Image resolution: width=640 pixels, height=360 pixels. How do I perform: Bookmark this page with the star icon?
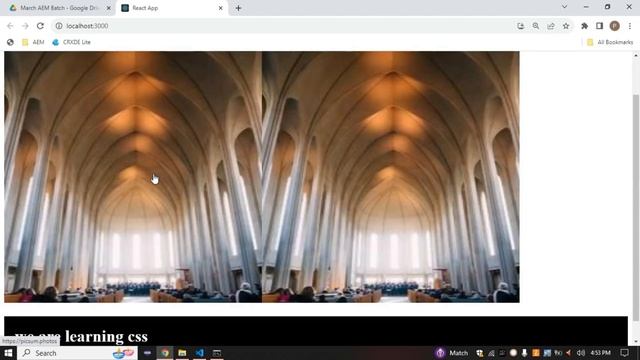[x=566, y=26]
